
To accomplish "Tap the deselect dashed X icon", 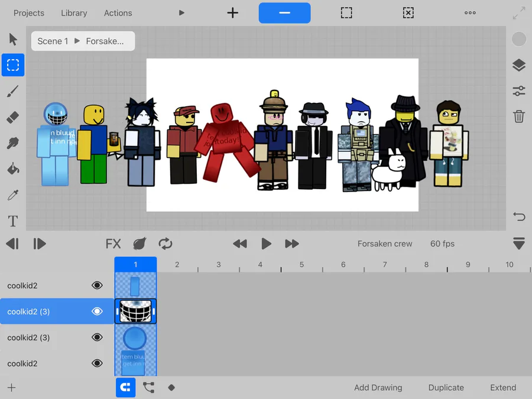I will point(408,13).
